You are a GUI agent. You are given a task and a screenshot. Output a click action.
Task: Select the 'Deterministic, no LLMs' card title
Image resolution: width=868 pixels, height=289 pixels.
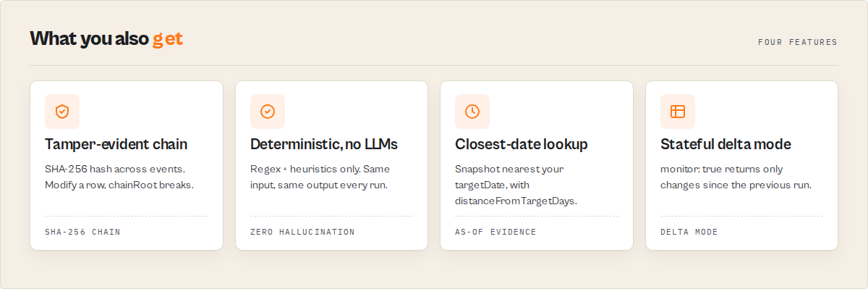[x=324, y=144]
